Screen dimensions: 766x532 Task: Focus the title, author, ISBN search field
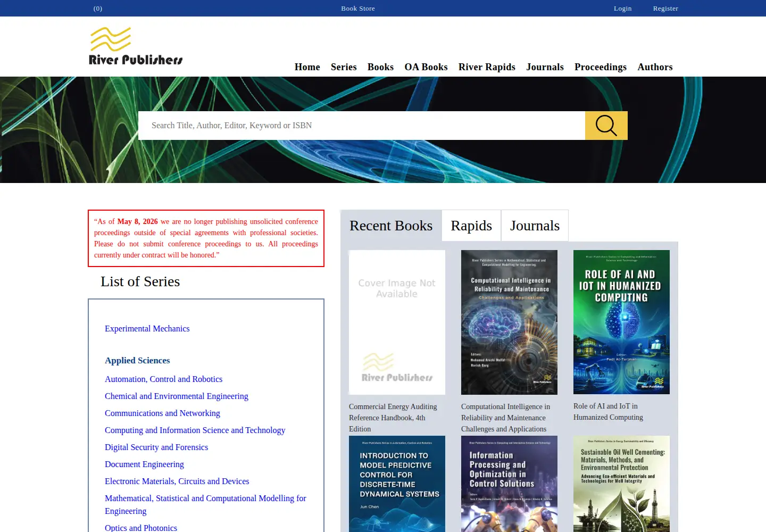point(362,126)
